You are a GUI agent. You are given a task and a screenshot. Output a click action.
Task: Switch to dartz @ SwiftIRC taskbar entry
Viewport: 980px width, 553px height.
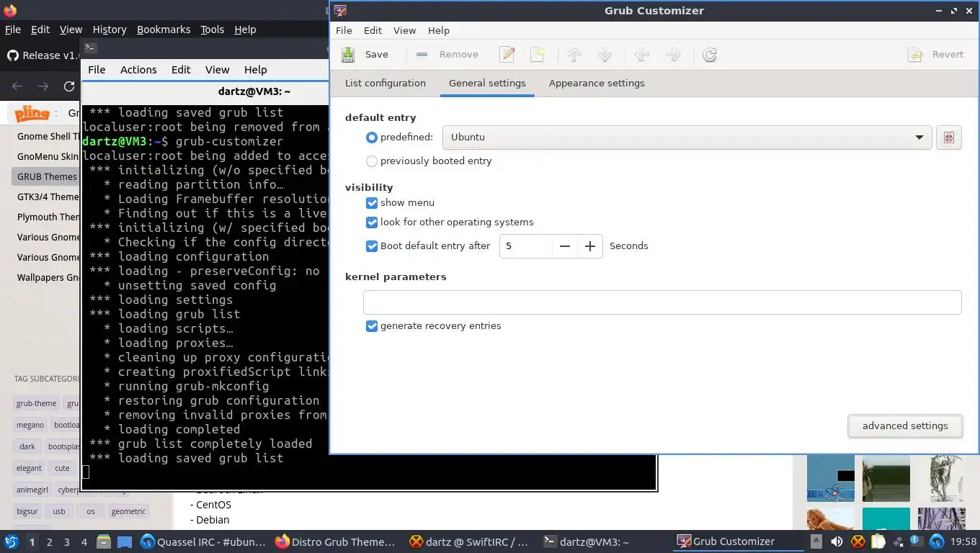coord(469,541)
